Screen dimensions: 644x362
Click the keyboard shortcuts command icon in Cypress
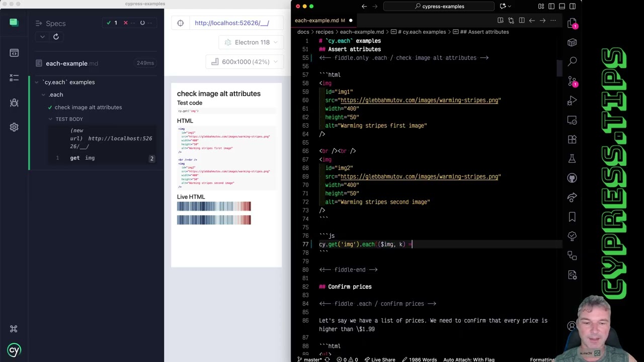(14, 329)
